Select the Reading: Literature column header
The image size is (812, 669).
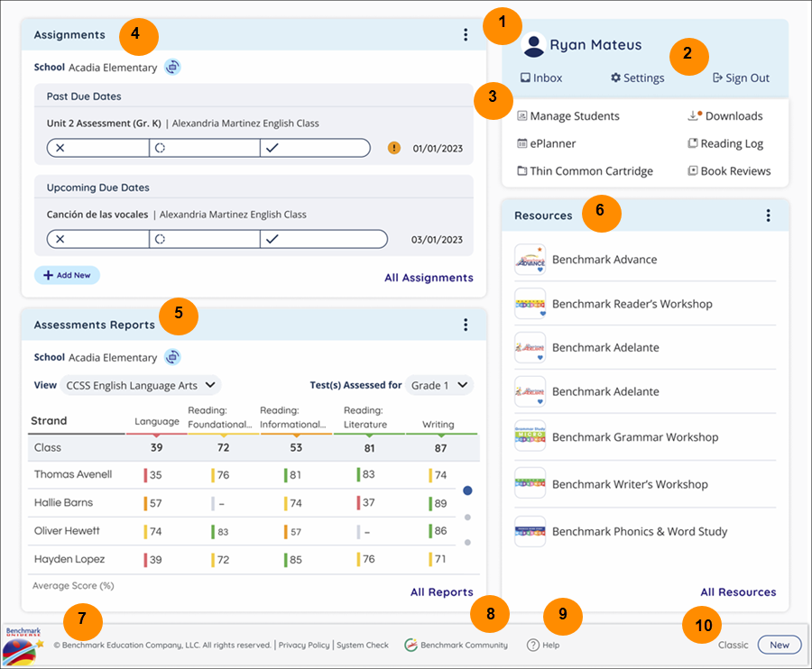365,417
